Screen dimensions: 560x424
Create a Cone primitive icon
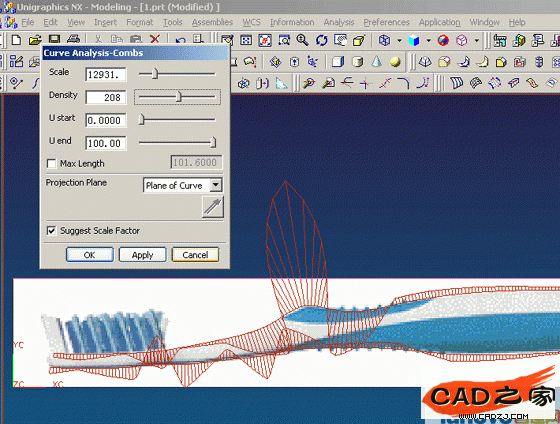(x=376, y=62)
